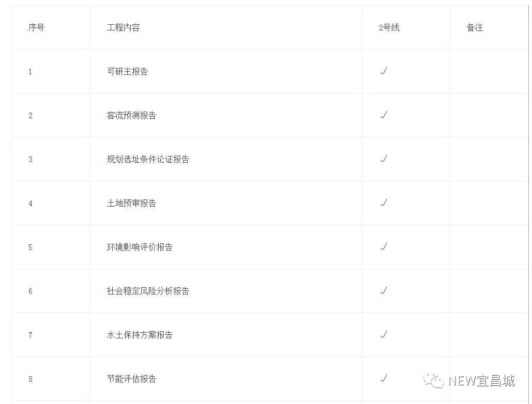
Task: Select the 客流预测报告 text cell
Action: [x=131, y=115]
